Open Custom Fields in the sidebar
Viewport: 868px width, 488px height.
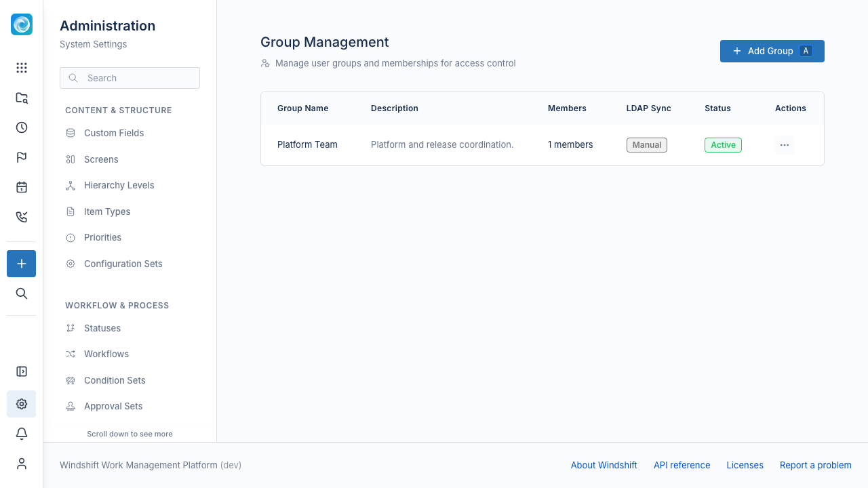point(130,133)
